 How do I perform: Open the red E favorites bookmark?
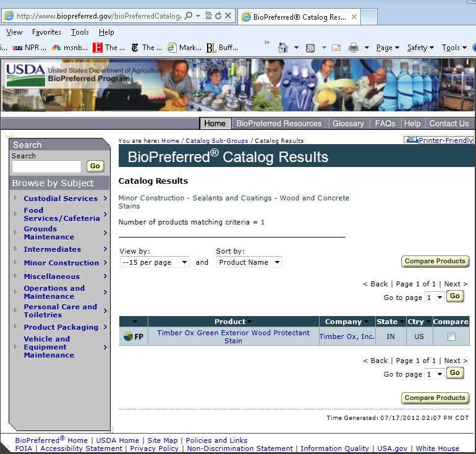point(109,48)
